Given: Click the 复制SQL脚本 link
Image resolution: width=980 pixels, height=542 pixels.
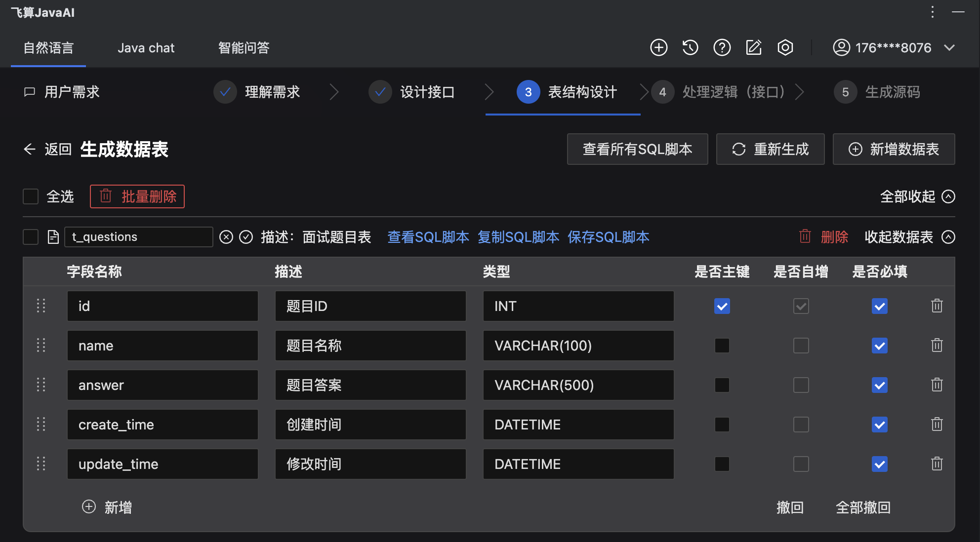Looking at the screenshot, I should [518, 237].
